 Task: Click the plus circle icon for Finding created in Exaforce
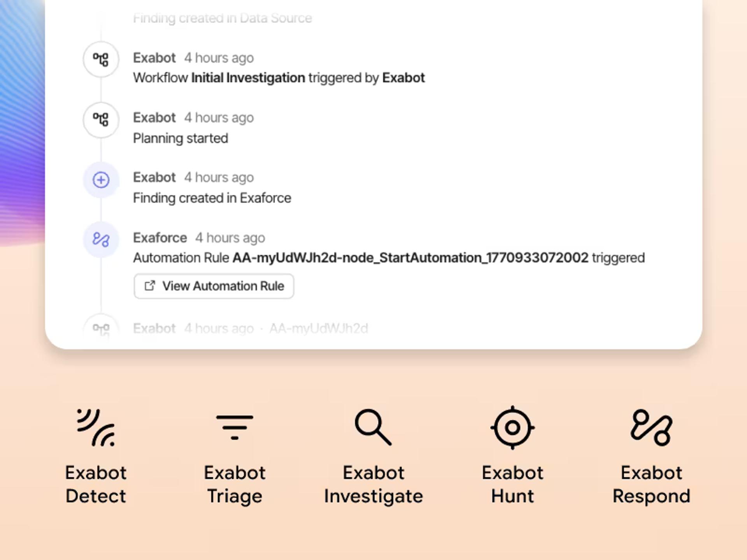coord(101,180)
